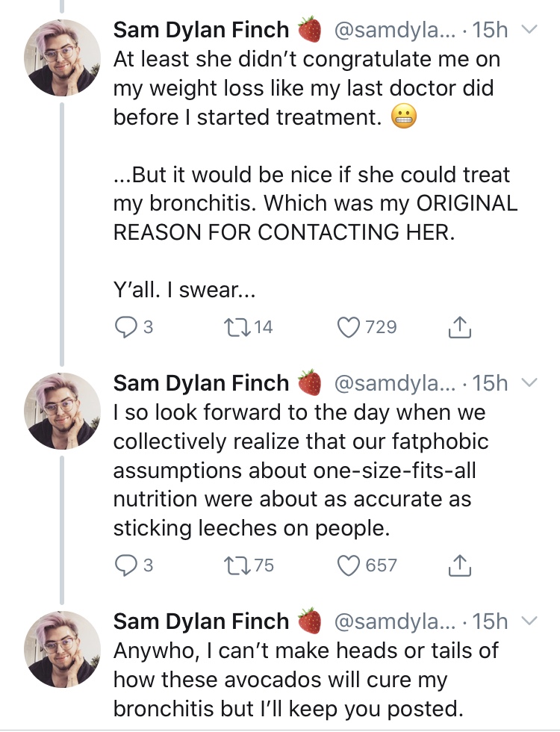The image size is (560, 732).
Task: Open profile avatar beside the avocados tweet
Action: [x=62, y=649]
